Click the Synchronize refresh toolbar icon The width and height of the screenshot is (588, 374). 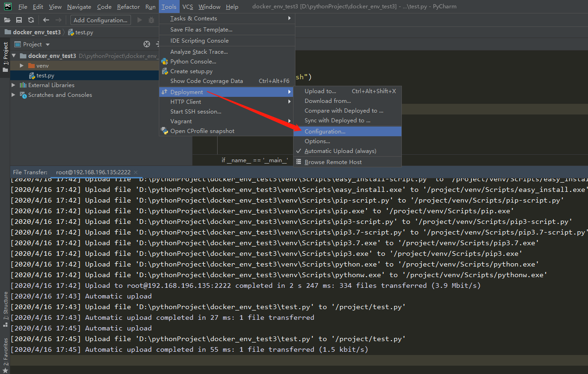[x=31, y=20]
